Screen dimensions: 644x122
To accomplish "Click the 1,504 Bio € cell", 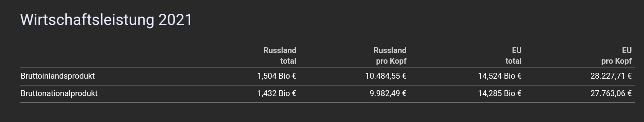I will (277, 76).
